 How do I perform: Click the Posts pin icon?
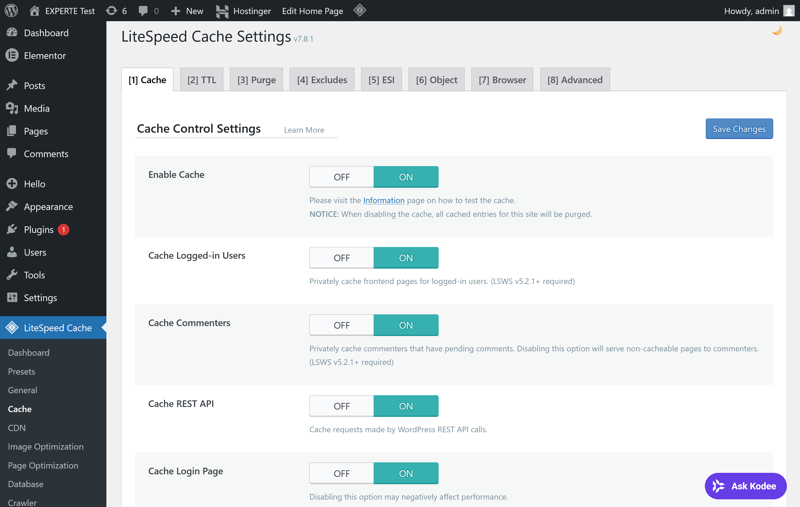pos(12,85)
